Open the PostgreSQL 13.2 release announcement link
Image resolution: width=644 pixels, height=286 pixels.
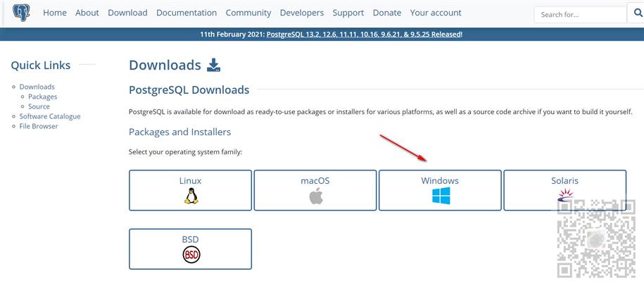[363, 35]
